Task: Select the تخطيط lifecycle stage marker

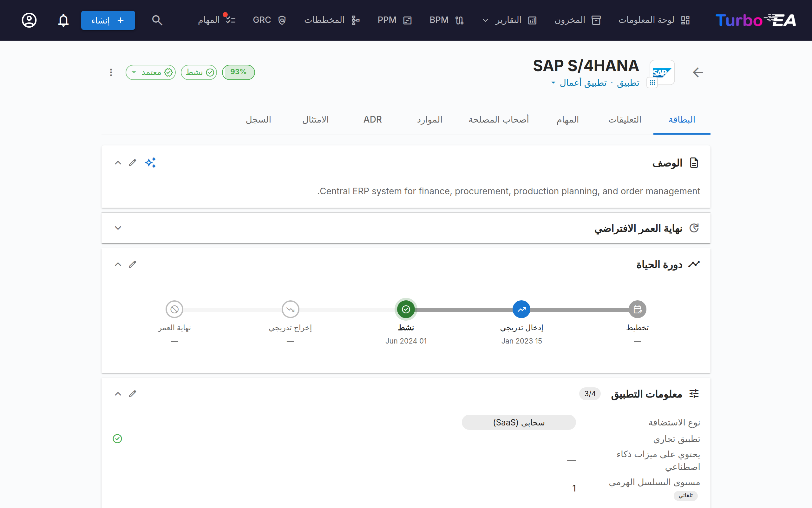Action: pos(638,309)
